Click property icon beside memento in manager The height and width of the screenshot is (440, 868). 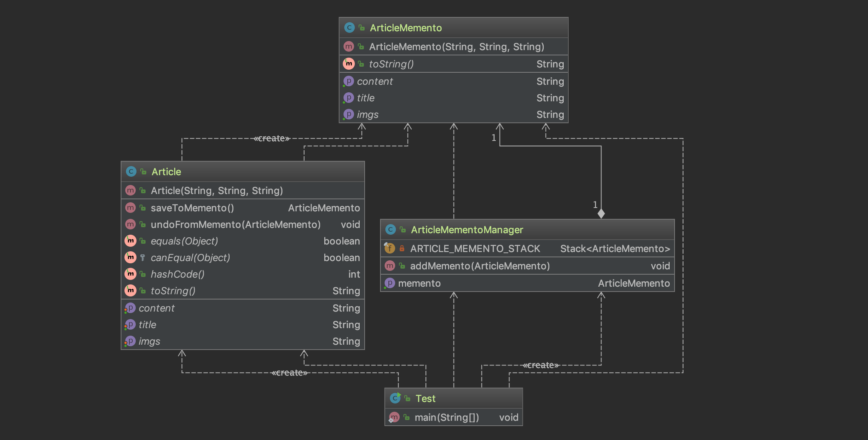pos(390,283)
